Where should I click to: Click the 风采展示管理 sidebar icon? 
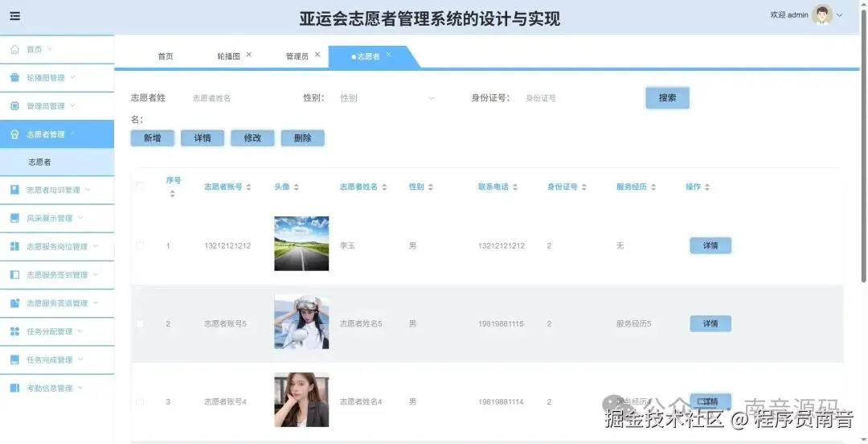point(15,218)
